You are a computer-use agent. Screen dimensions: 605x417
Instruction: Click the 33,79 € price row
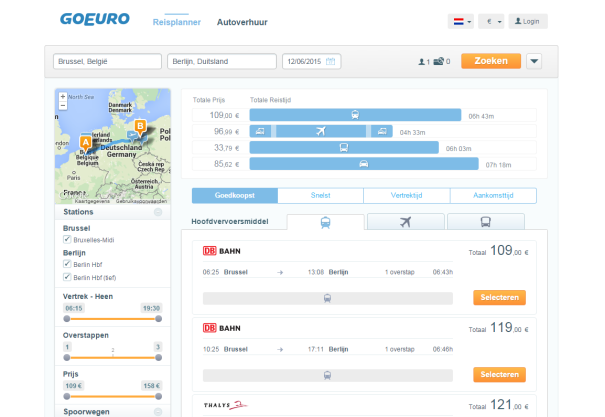[x=364, y=147]
